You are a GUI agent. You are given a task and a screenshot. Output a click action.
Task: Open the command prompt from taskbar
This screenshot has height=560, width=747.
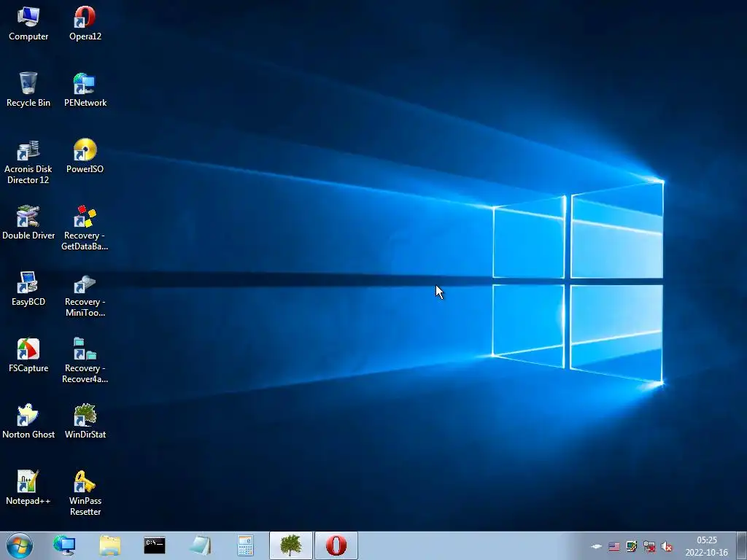click(x=155, y=545)
